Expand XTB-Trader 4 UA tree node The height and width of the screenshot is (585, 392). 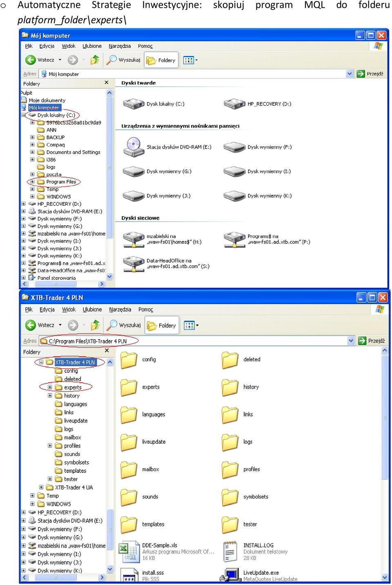coord(41,487)
